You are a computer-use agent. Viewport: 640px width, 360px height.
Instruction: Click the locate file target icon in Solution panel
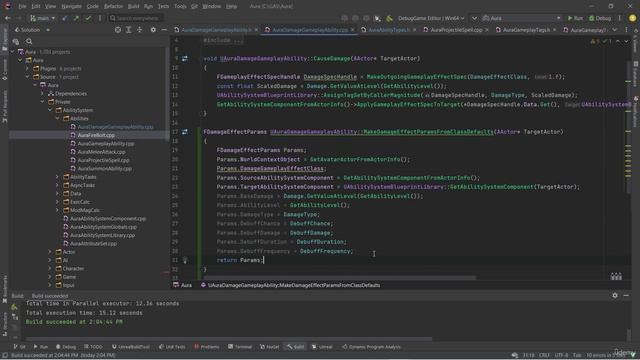coord(118,30)
